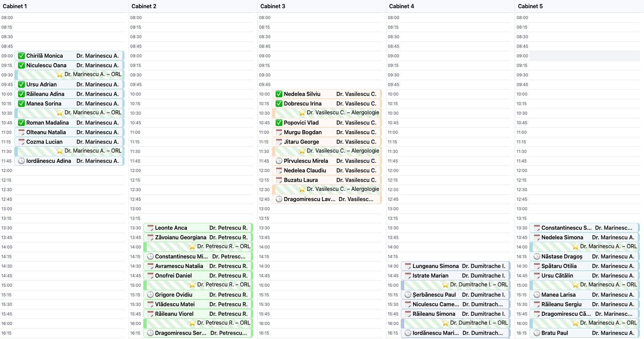Open the Răileanu Adina appointment
The height and width of the screenshot is (339, 644).
69,94
